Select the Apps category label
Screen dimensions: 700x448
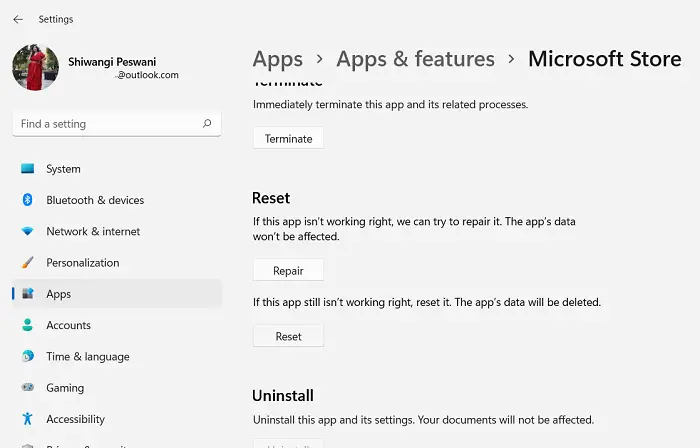(58, 294)
